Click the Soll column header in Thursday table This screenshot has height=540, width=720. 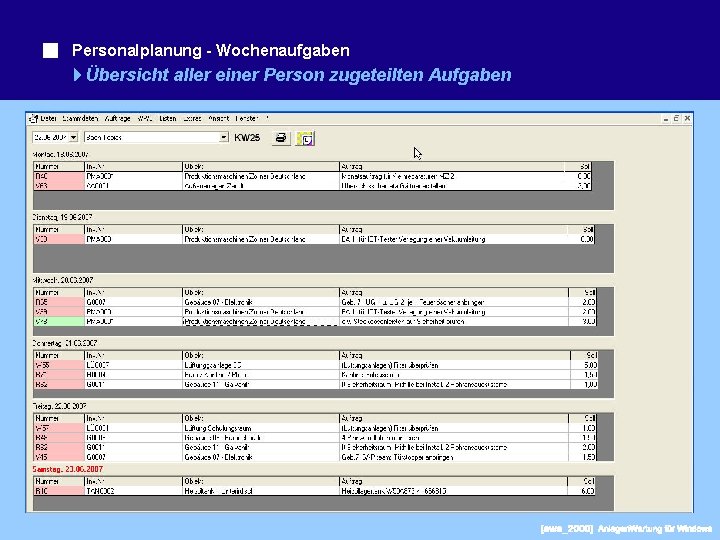click(584, 355)
